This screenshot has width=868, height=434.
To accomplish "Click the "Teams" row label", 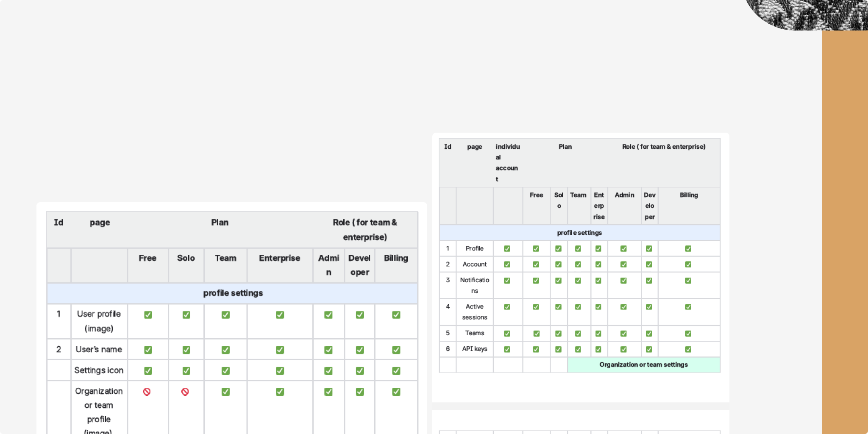I will tap(475, 333).
